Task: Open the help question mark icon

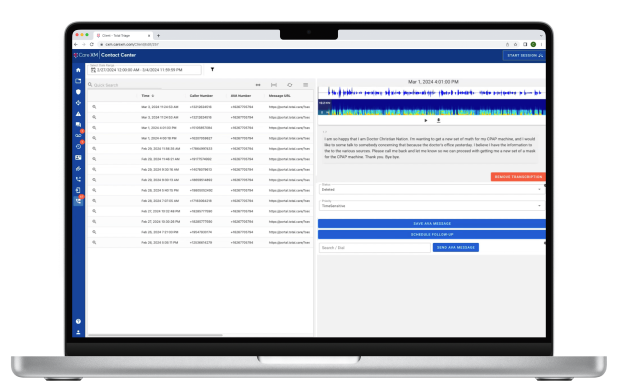Action: [78, 321]
